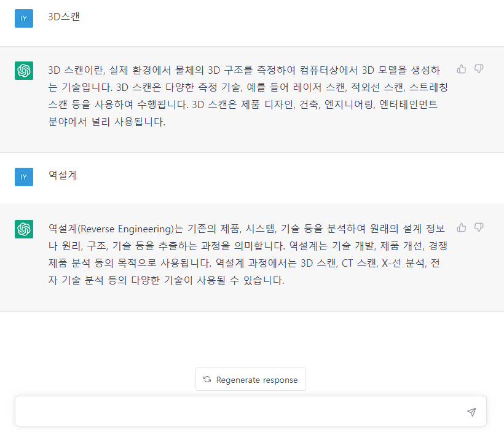Select the IY avatar next to the 역설계 message
The image size is (504, 432).
(x=24, y=176)
